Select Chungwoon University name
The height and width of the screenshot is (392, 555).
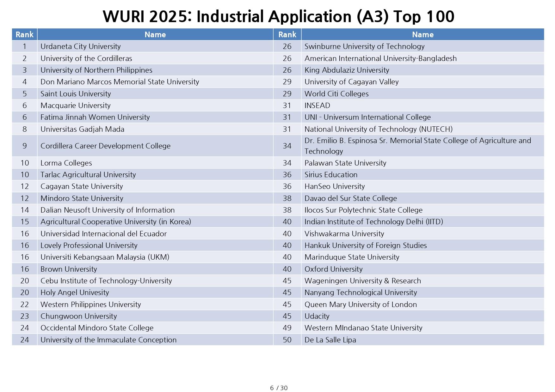pos(79,316)
